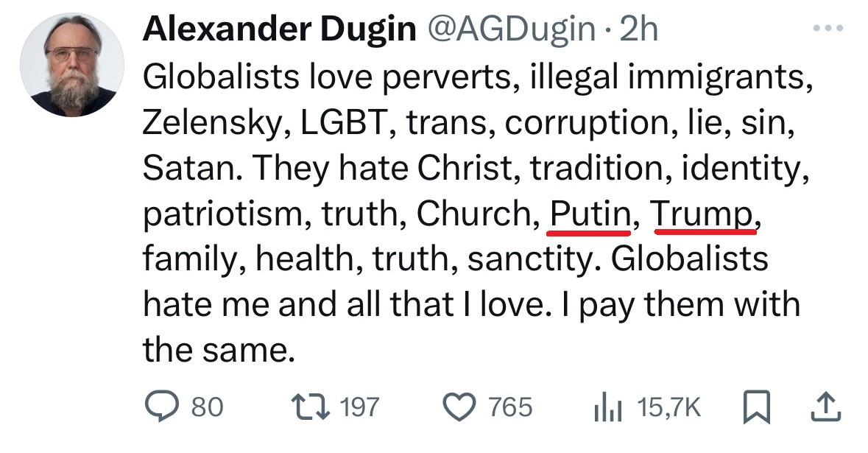This screenshot has width=868, height=453.
Task: Click the like count 765
Action: (x=511, y=407)
